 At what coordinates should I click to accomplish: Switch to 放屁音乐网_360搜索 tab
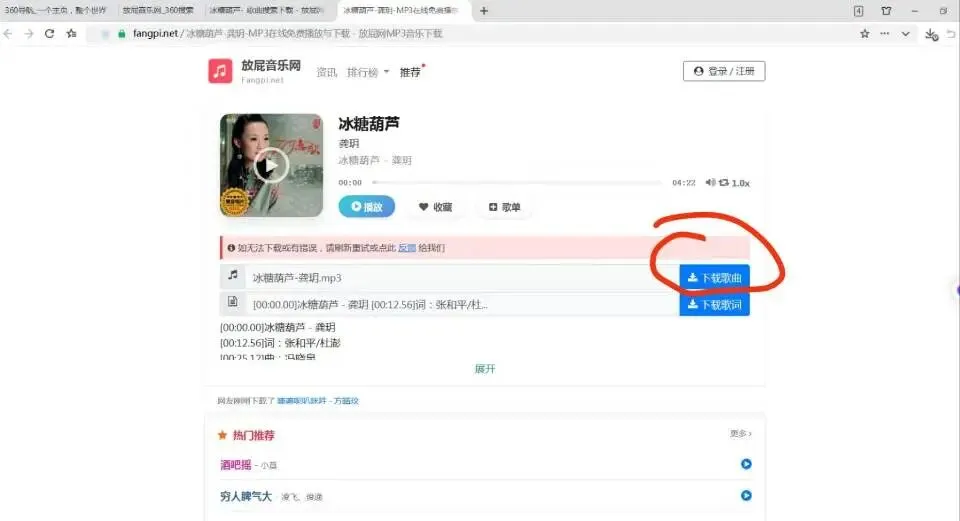click(158, 10)
